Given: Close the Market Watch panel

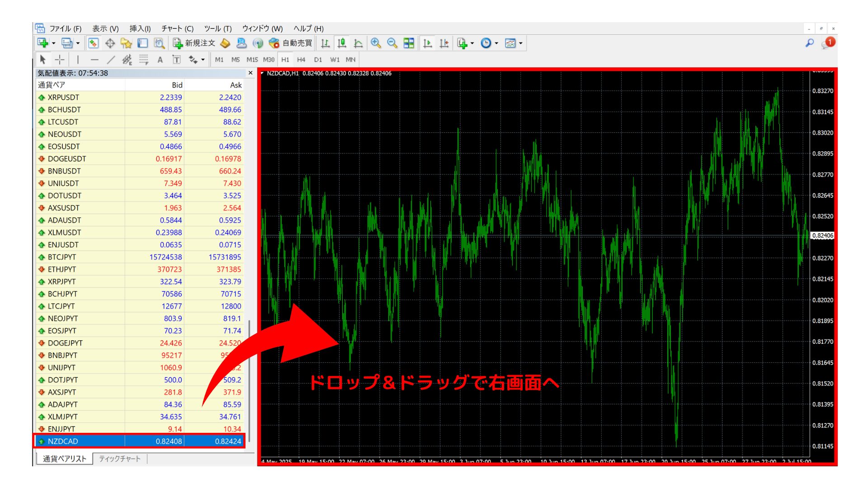Looking at the screenshot, I should [250, 73].
